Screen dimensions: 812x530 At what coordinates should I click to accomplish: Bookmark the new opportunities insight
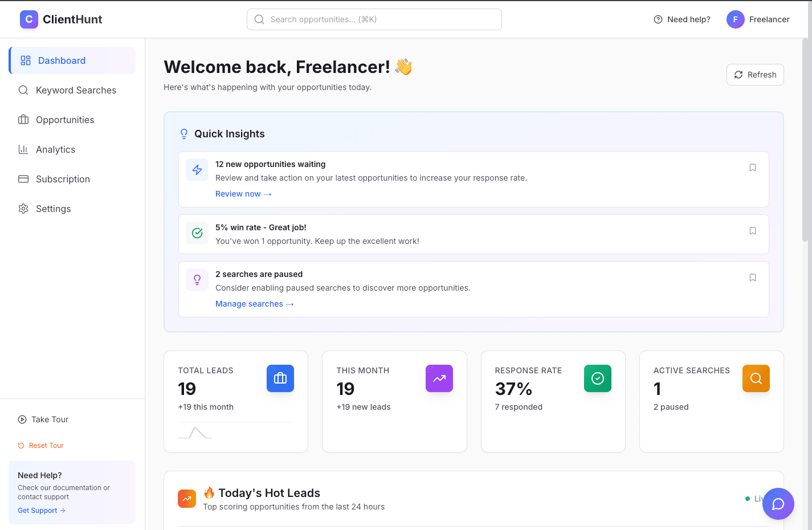pyautogui.click(x=753, y=167)
